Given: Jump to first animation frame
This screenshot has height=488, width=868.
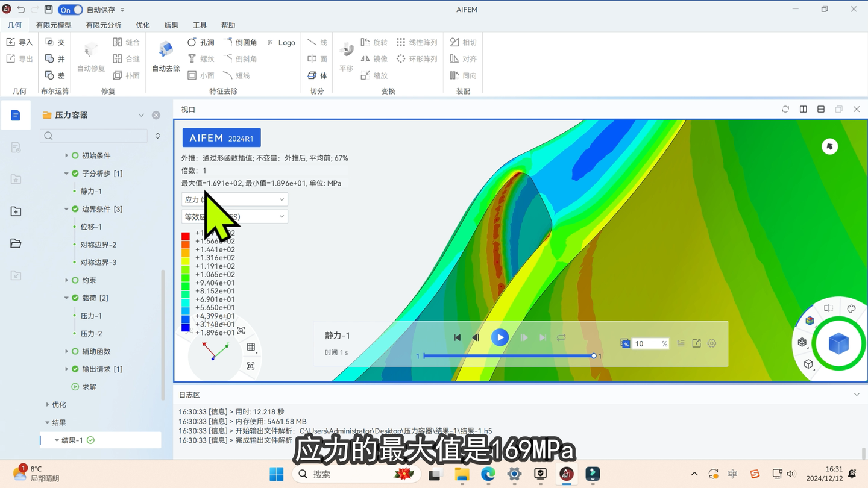Looking at the screenshot, I should [x=458, y=338].
